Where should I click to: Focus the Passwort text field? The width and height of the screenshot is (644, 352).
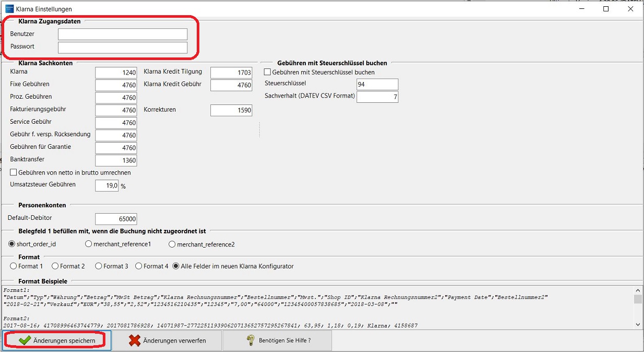(x=123, y=48)
